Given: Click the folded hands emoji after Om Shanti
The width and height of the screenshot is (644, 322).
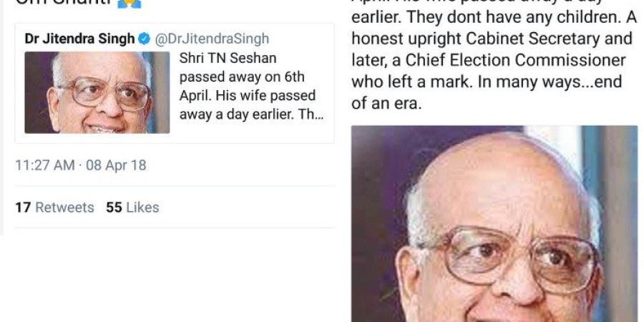Looking at the screenshot, I should pos(130,4).
